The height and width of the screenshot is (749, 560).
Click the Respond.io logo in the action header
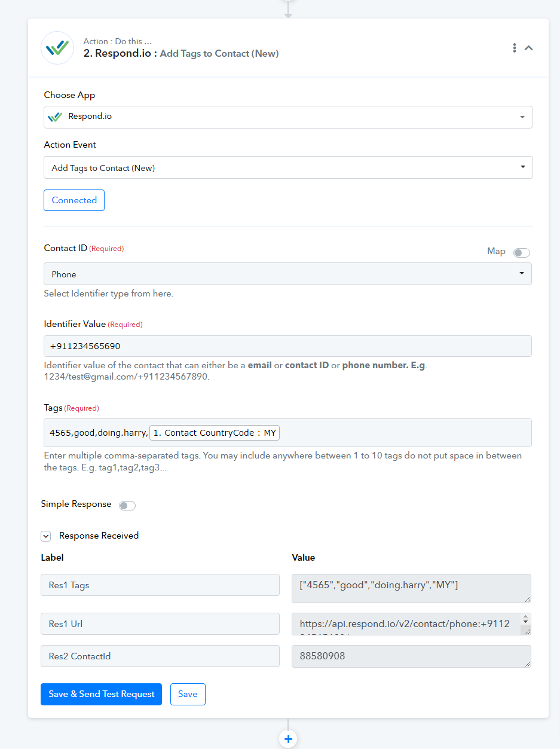tap(57, 48)
